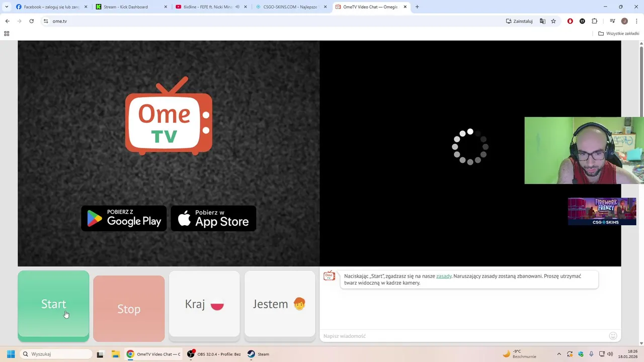The image size is (644, 362).
Task: Open the Wszystkie zakładki bookmarks folder
Action: [x=618, y=34]
